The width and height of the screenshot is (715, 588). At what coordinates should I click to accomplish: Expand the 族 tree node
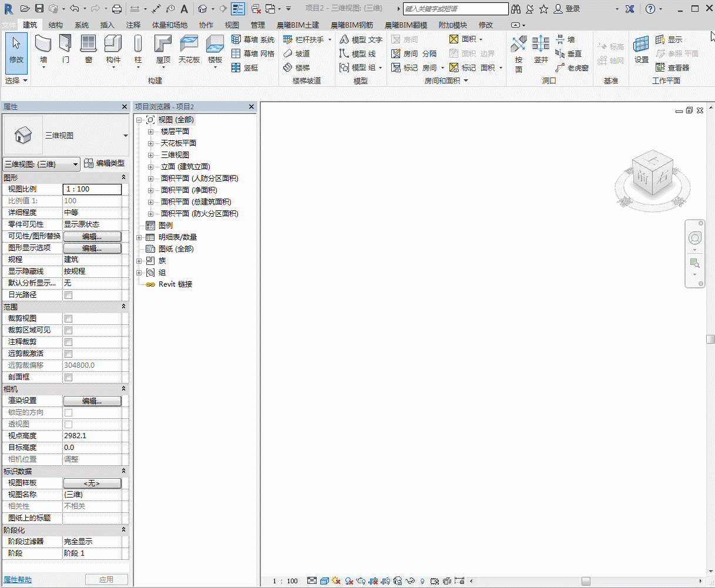[139, 261]
